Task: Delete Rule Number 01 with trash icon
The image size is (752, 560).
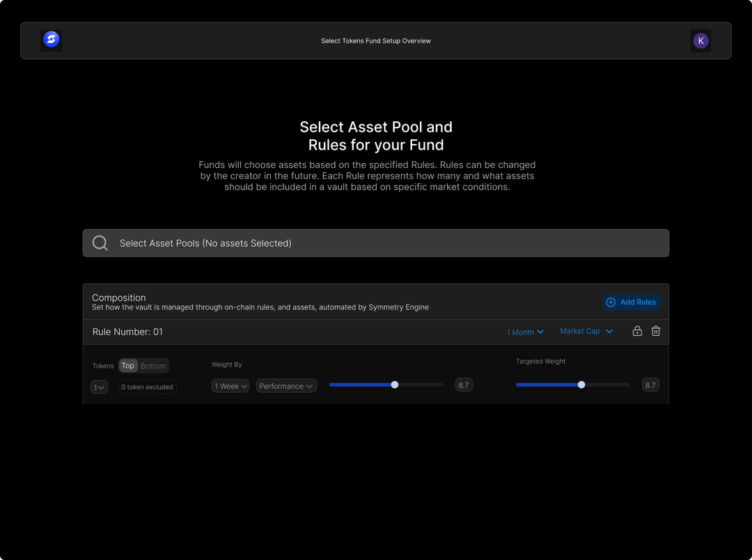Action: click(656, 332)
